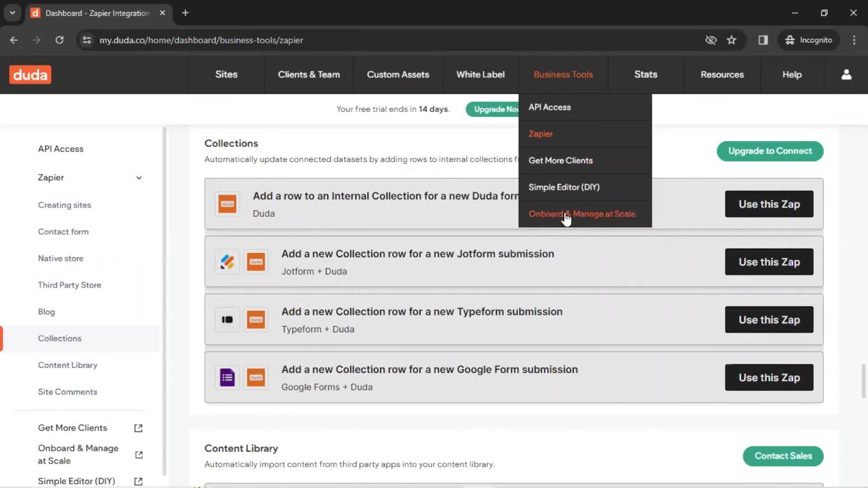The height and width of the screenshot is (488, 868).
Task: Click 'Add a new Collection row for a new Jotform submission'
Action: point(418,254)
